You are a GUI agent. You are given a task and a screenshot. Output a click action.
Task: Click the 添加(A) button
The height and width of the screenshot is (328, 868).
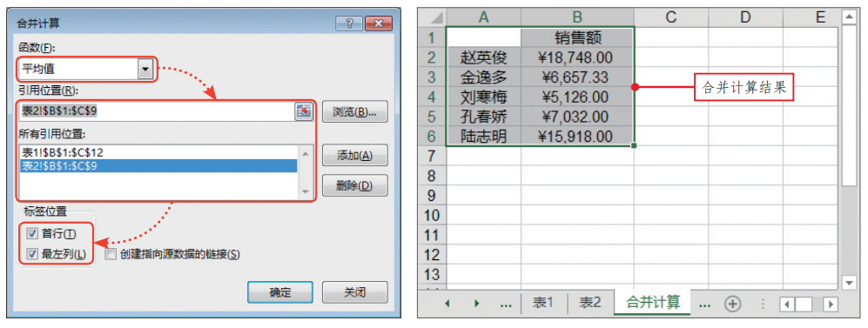[354, 156]
